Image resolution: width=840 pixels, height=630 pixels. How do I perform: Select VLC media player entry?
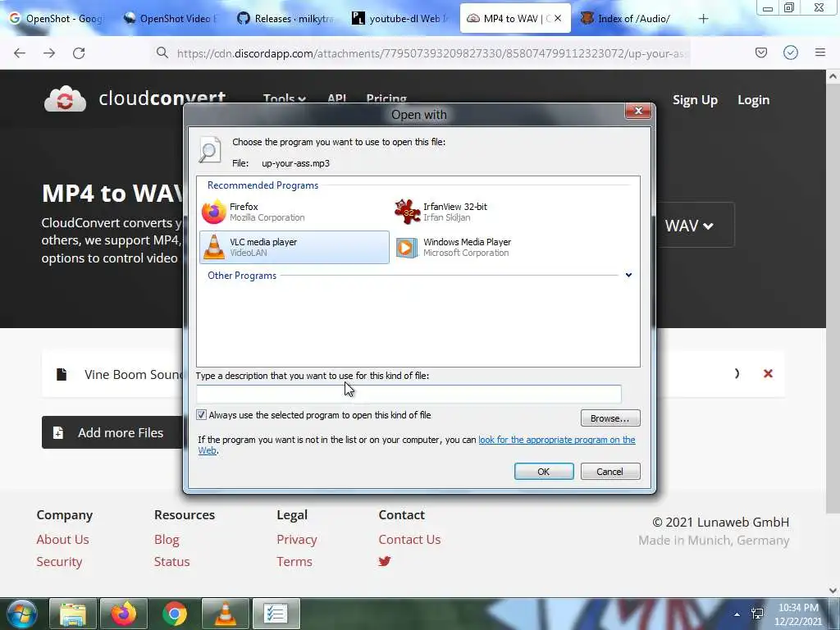294,247
